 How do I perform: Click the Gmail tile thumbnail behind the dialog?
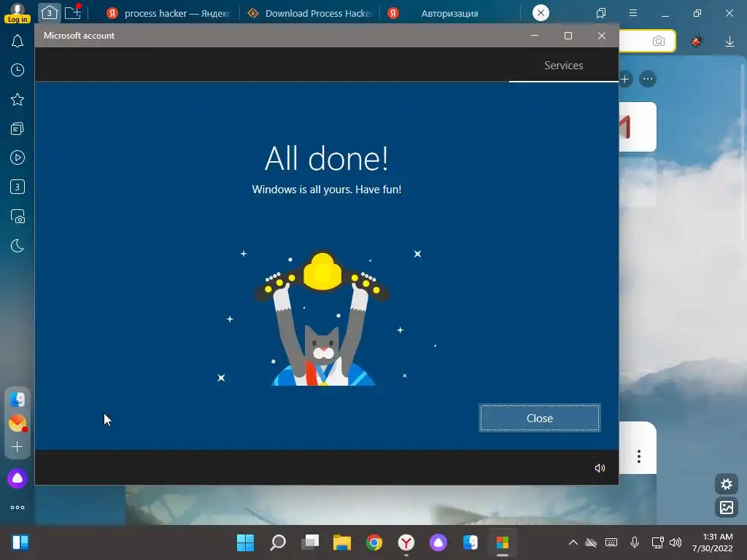pyautogui.click(x=638, y=127)
